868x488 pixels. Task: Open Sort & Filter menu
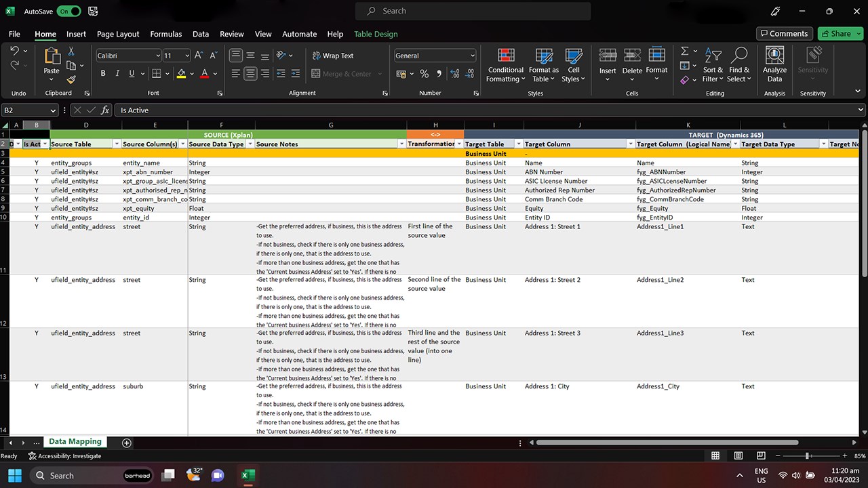point(713,65)
